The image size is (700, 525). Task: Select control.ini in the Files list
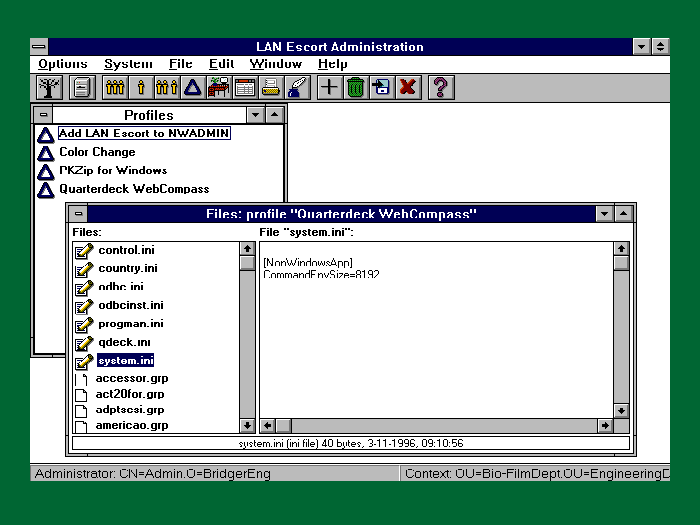tap(126, 250)
